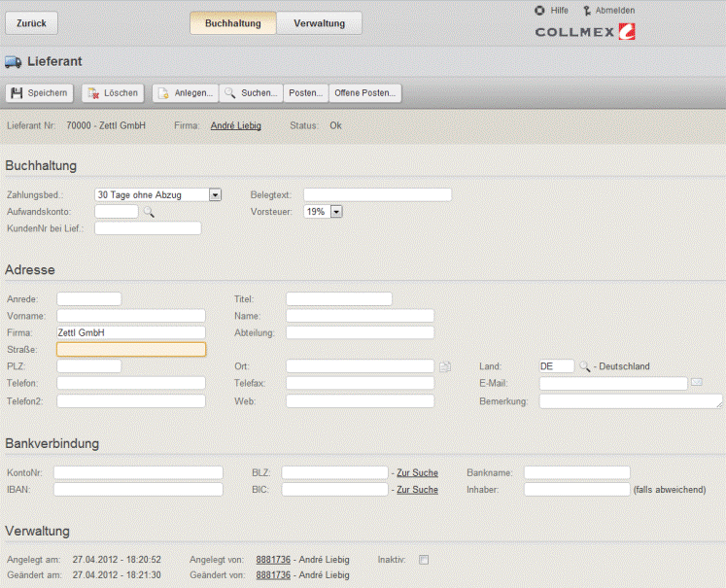Screen dimensions: 726x588
Task: Click the Telefon input field
Action: click(x=131, y=383)
